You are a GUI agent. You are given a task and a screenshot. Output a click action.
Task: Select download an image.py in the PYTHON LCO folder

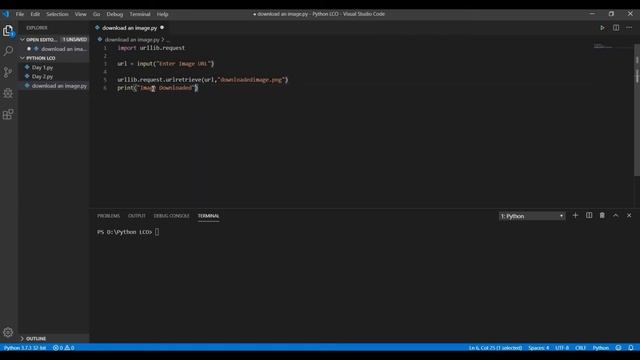(59, 86)
